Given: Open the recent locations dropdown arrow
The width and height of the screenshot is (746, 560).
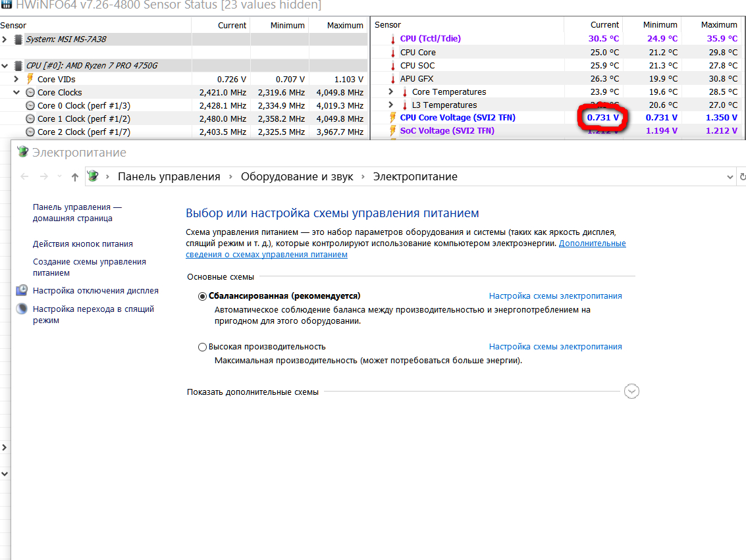Looking at the screenshot, I should (x=59, y=176).
